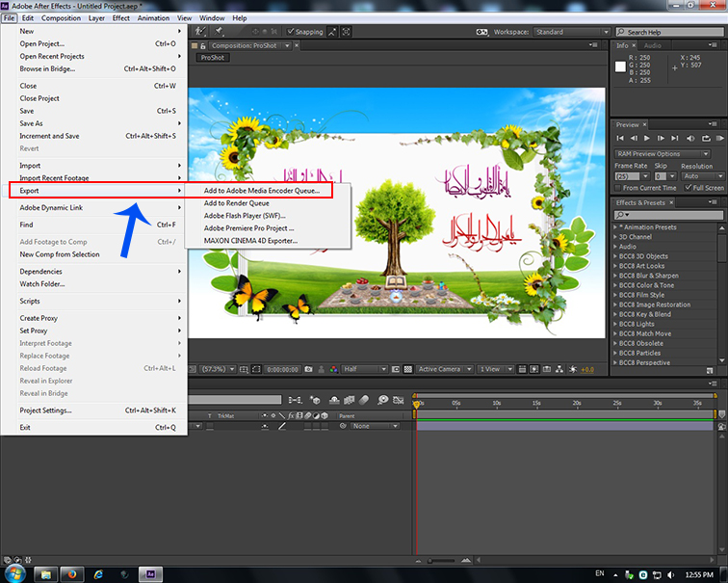
Task: Jump to last frame in Preview
Action: click(x=675, y=138)
